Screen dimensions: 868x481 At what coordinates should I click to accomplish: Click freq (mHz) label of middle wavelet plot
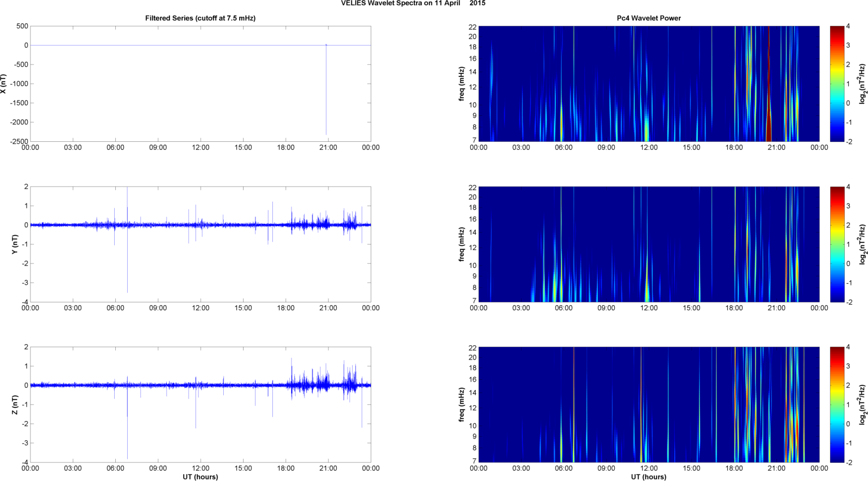(x=462, y=244)
